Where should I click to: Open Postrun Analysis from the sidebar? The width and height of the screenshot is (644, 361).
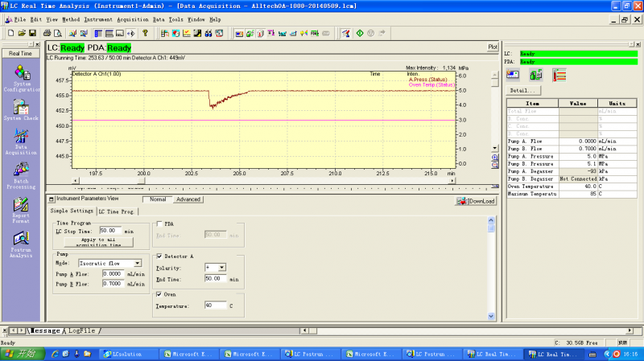coord(22,239)
